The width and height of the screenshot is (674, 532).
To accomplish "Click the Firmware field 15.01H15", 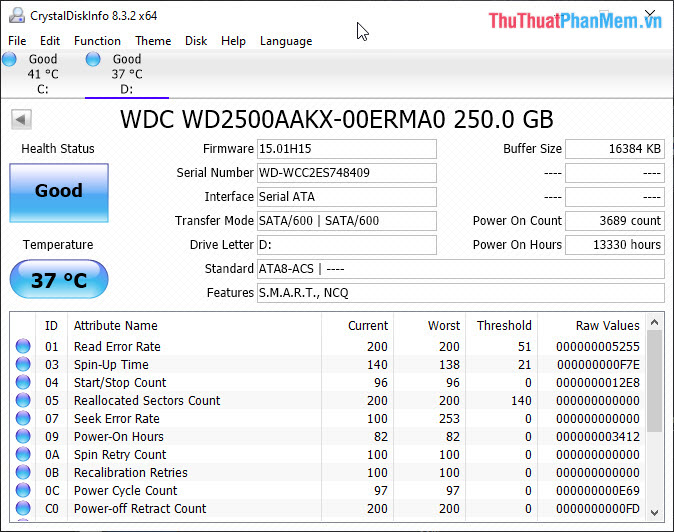I will click(x=347, y=149).
